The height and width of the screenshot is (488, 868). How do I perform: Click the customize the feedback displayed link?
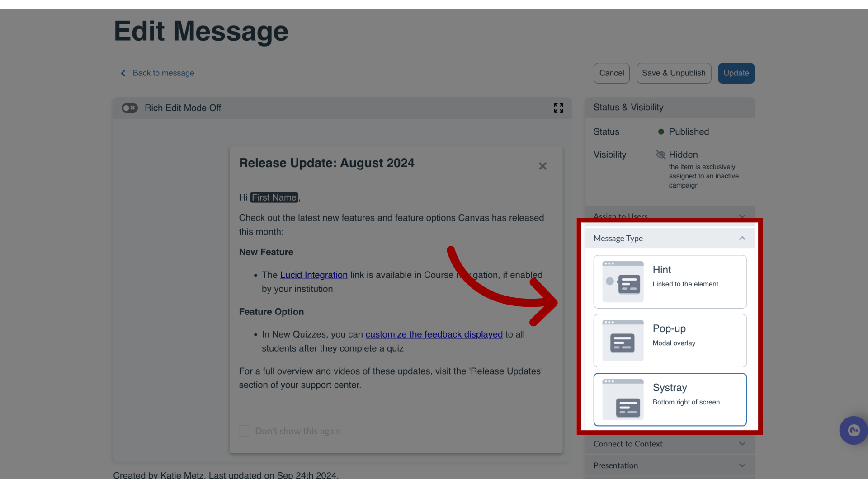434,333
